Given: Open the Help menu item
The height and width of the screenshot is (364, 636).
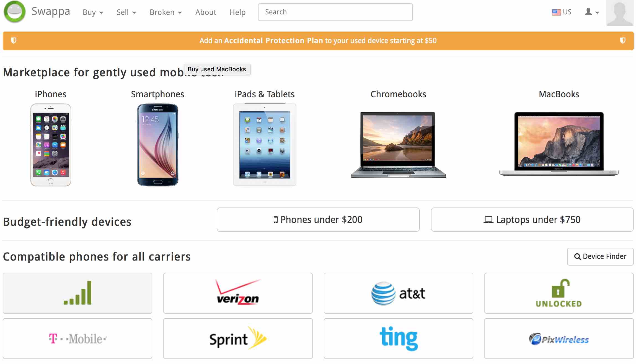Looking at the screenshot, I should click(238, 12).
